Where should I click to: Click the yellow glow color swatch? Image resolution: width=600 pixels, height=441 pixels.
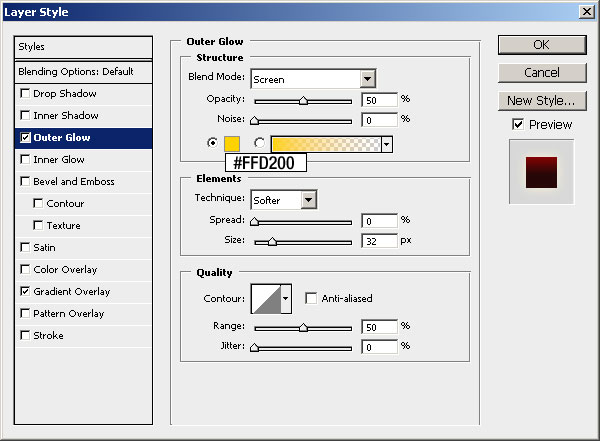[232, 144]
